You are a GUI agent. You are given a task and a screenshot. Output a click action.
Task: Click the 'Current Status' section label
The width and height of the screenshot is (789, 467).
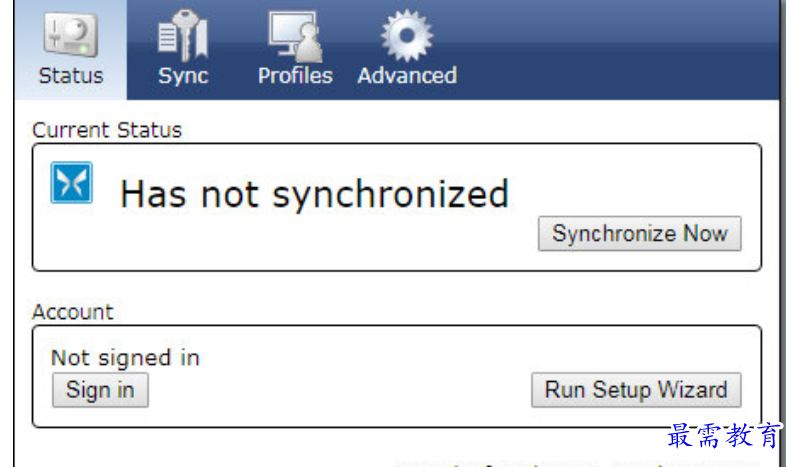tap(107, 130)
